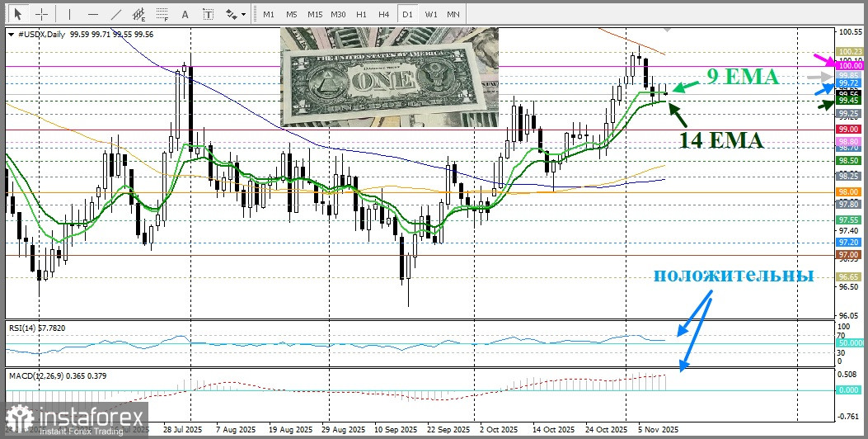Add text with the A tool

[185, 14]
